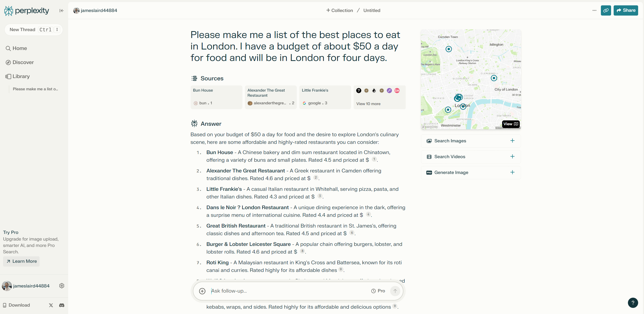Open the map using the View button

coord(511,124)
